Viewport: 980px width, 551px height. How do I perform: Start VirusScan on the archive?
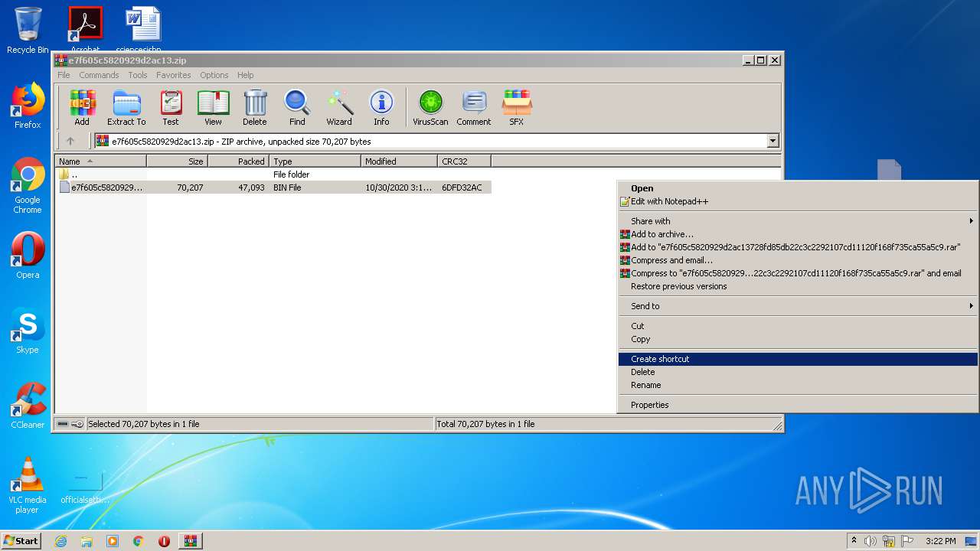coord(430,108)
